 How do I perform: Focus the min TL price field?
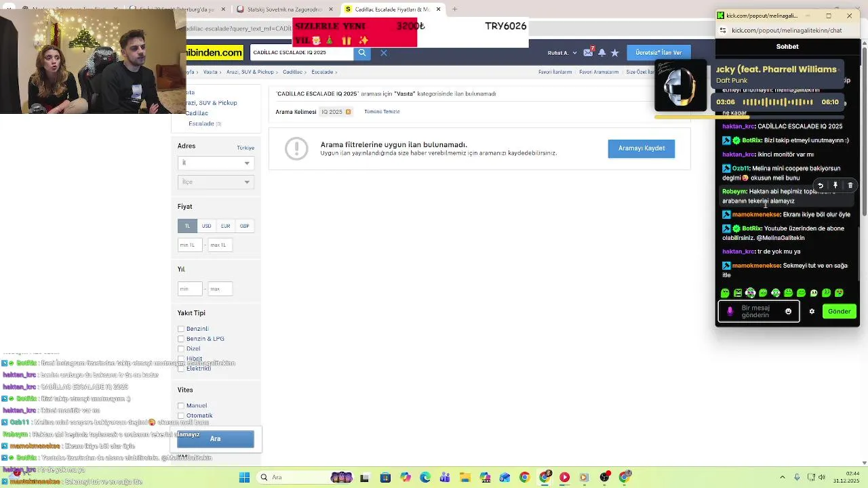[x=190, y=245]
